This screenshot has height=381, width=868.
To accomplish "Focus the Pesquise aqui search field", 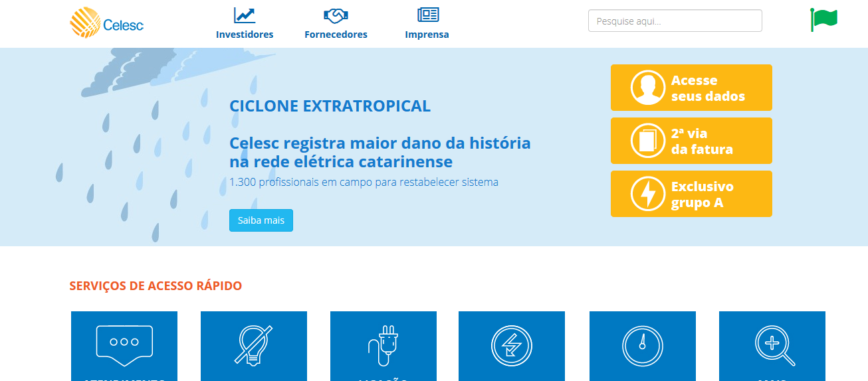I will [675, 21].
